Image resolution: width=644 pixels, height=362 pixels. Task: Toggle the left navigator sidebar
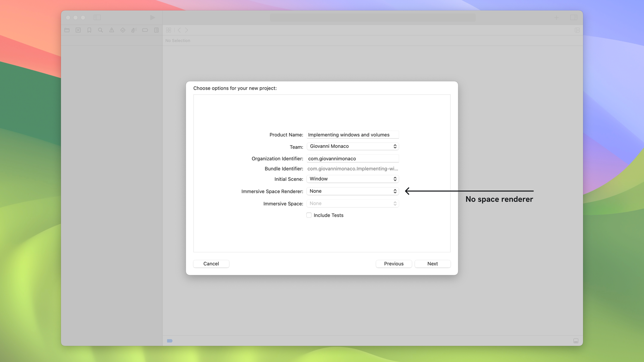coord(97,17)
